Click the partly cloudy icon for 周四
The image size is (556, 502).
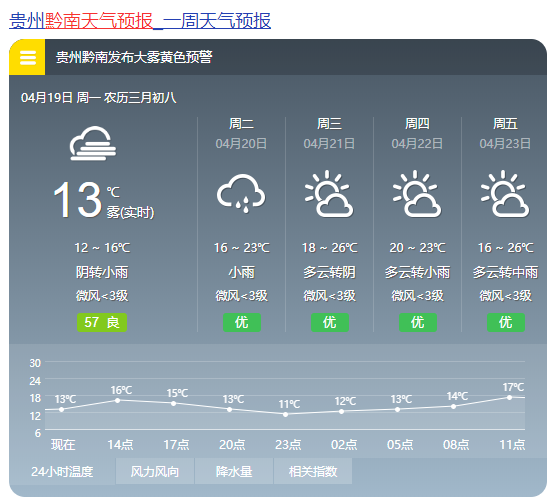point(417,194)
